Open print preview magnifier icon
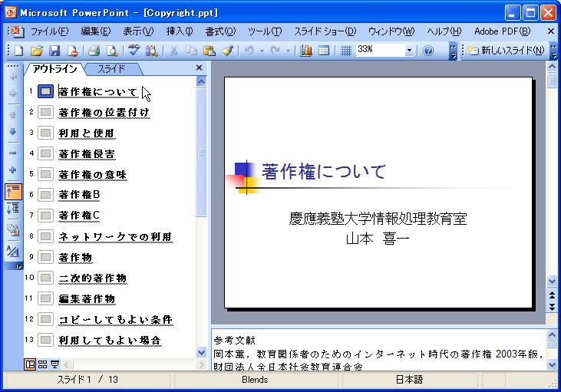Screen dimensions: 561x392 (112, 51)
